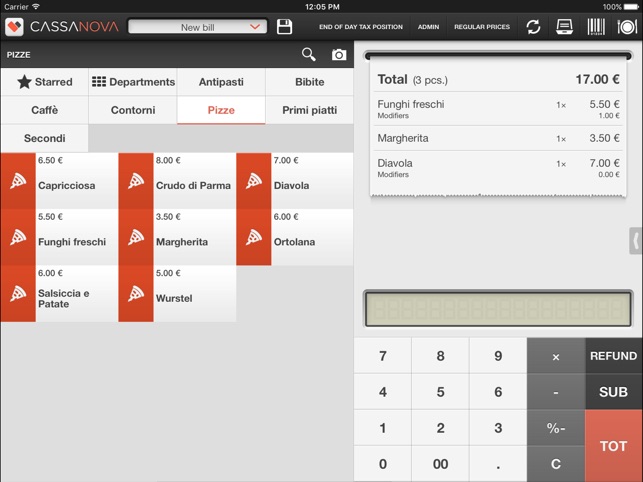Viewport: 643px width, 482px height.
Task: Tap the decimal point key
Action: pos(498,464)
